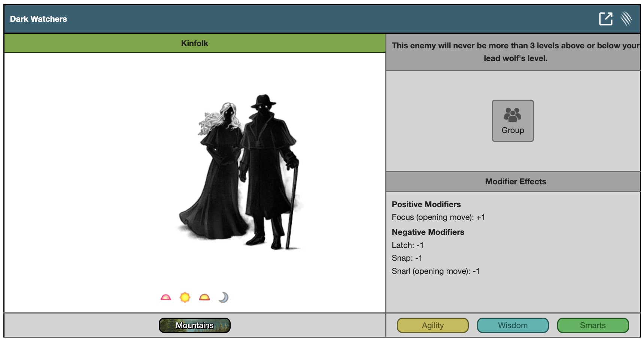
Task: Select the teal Wisdom stat badge
Action: click(x=513, y=325)
